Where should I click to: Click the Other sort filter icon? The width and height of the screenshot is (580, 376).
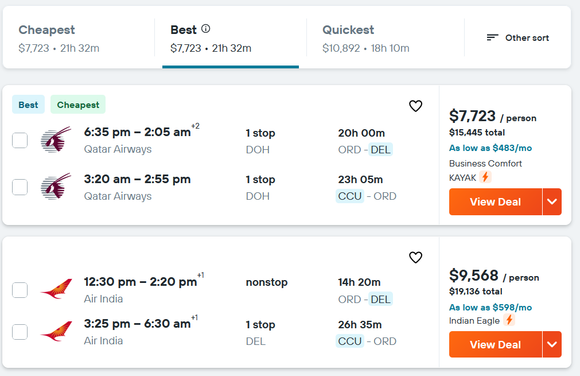pos(492,37)
